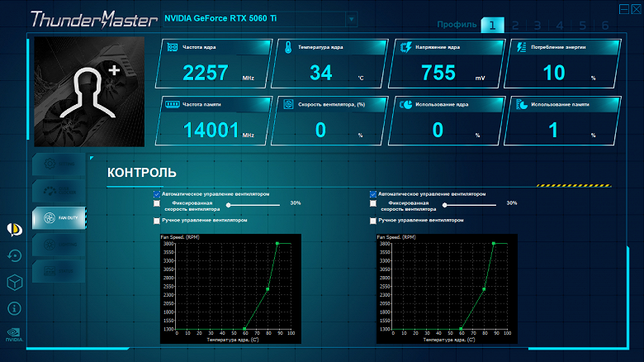Click the restore defaults circular arrow icon
Screen dimensions: 644x362
14,256
